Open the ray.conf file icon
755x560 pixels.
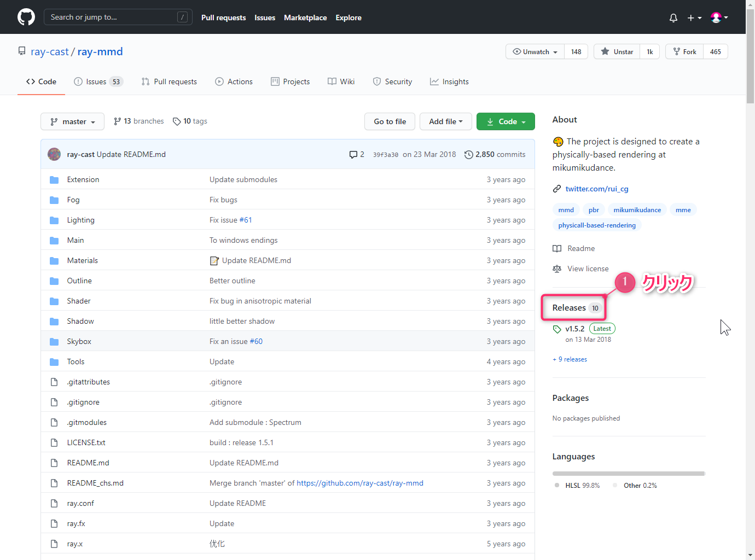[x=54, y=503]
